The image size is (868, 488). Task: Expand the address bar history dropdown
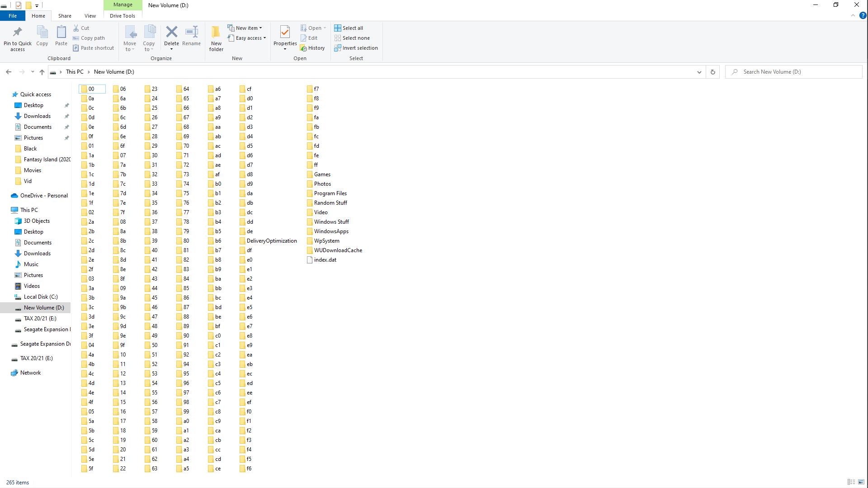click(699, 72)
